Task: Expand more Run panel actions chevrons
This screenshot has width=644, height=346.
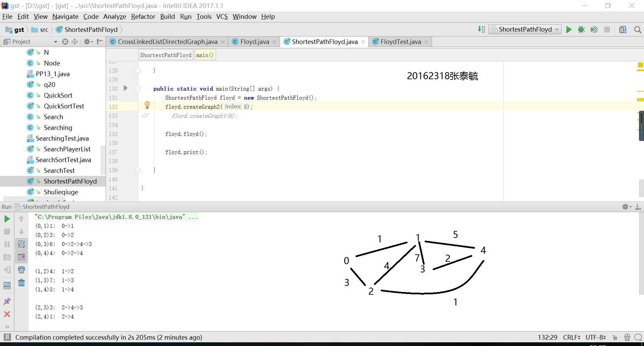Action: (7, 327)
